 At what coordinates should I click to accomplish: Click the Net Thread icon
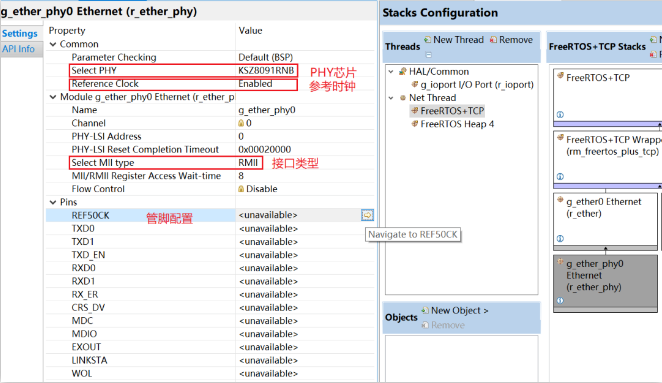(403, 98)
